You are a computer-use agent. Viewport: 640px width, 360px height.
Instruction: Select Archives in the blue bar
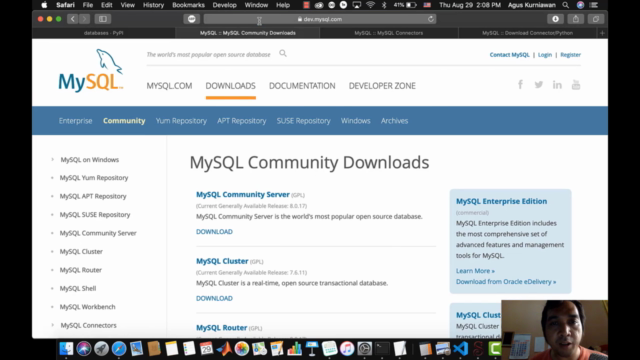(394, 121)
